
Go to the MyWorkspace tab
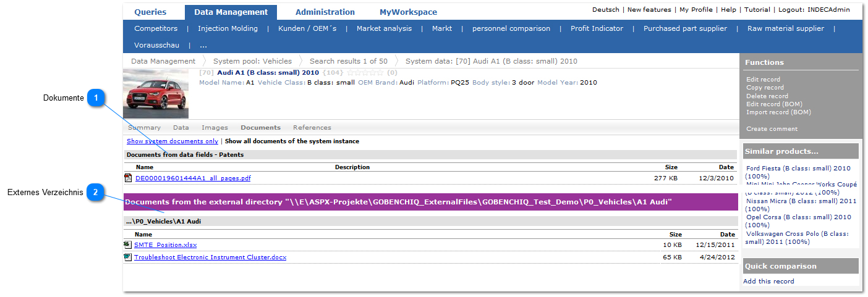pyautogui.click(x=408, y=12)
